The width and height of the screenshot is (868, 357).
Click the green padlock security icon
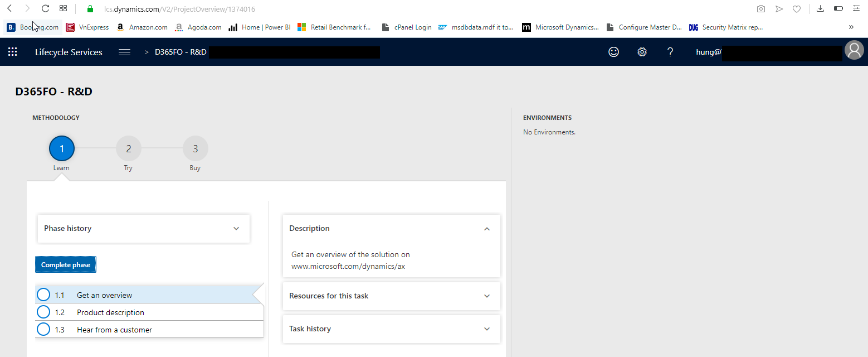90,9
